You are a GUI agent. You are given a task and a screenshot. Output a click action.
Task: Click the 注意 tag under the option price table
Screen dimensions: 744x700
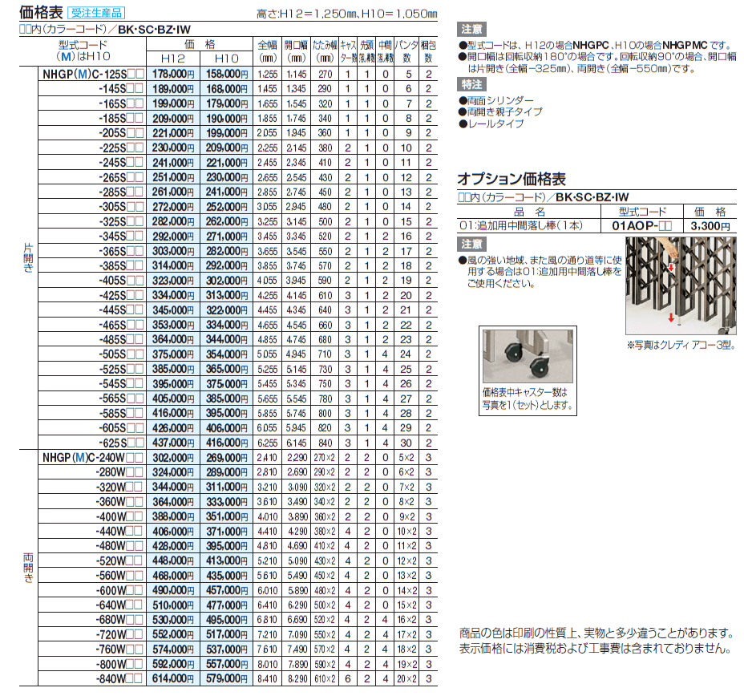coord(471,243)
